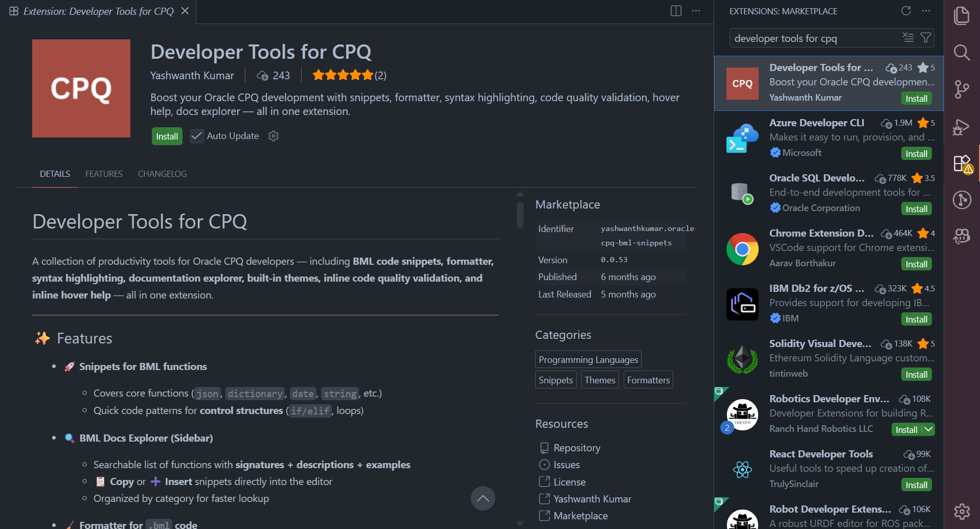Viewport: 980px width, 529px height.
Task: Open the Run and Debug view
Action: [962, 127]
